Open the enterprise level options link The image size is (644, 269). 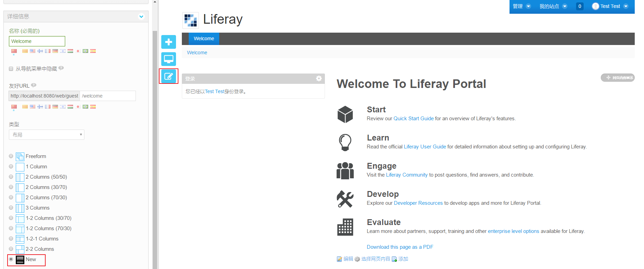tap(513, 231)
